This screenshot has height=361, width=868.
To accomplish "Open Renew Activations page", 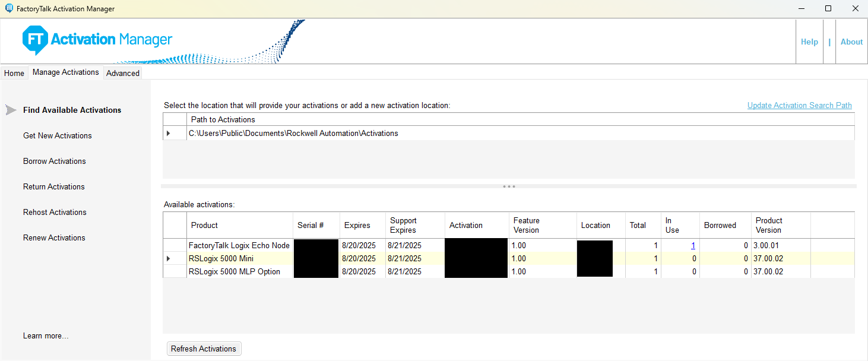I will [54, 237].
